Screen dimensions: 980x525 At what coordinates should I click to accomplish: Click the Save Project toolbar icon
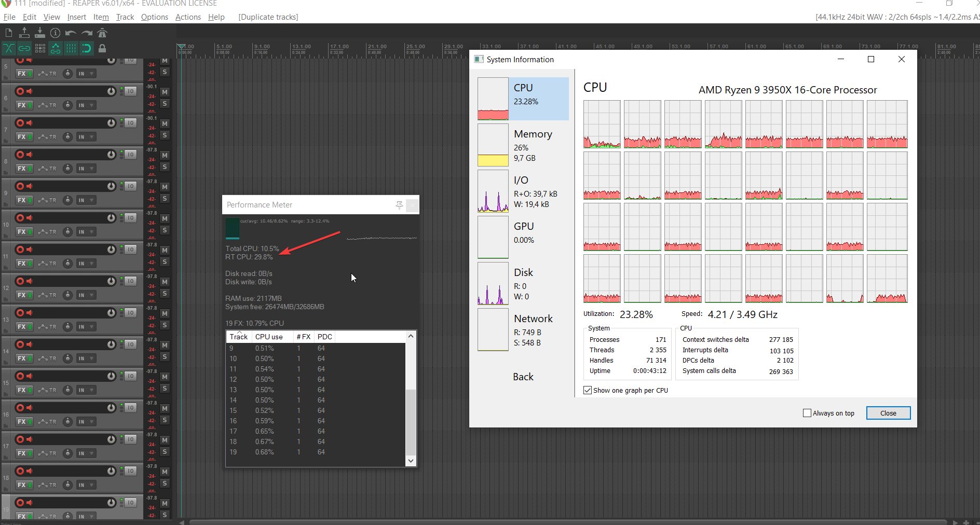(x=40, y=33)
